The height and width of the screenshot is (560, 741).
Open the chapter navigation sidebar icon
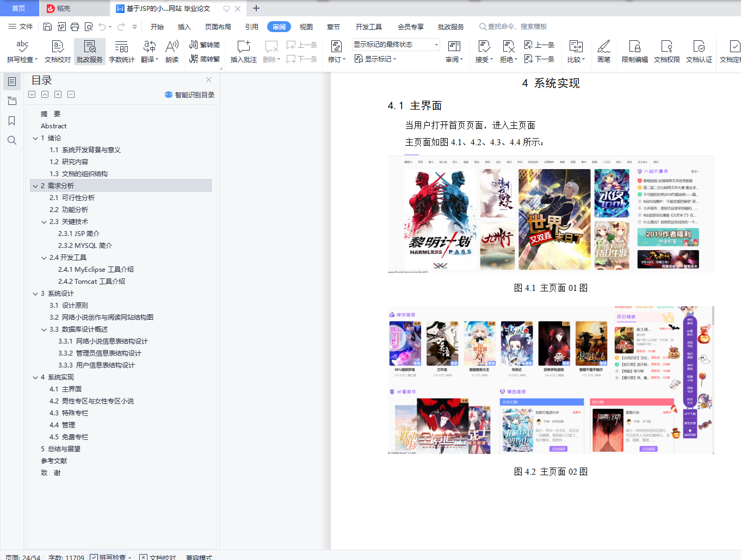[x=12, y=101]
